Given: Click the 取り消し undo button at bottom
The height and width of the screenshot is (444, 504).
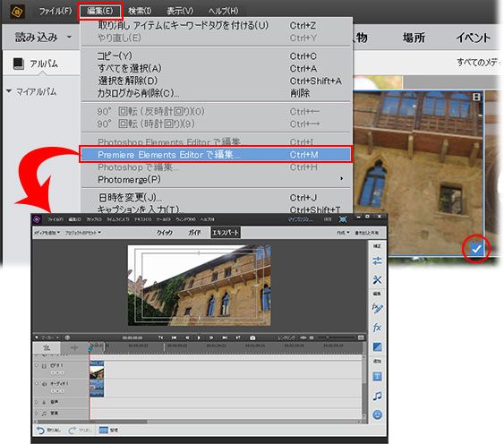Looking at the screenshot, I should click(x=48, y=431).
